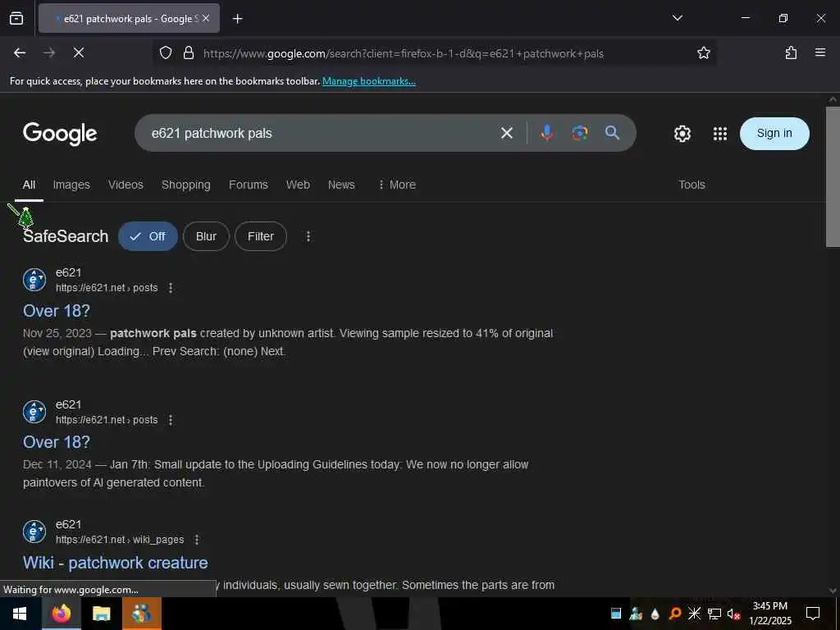The height and width of the screenshot is (630, 840).
Task: Open a new browser tab
Action: pos(237,19)
